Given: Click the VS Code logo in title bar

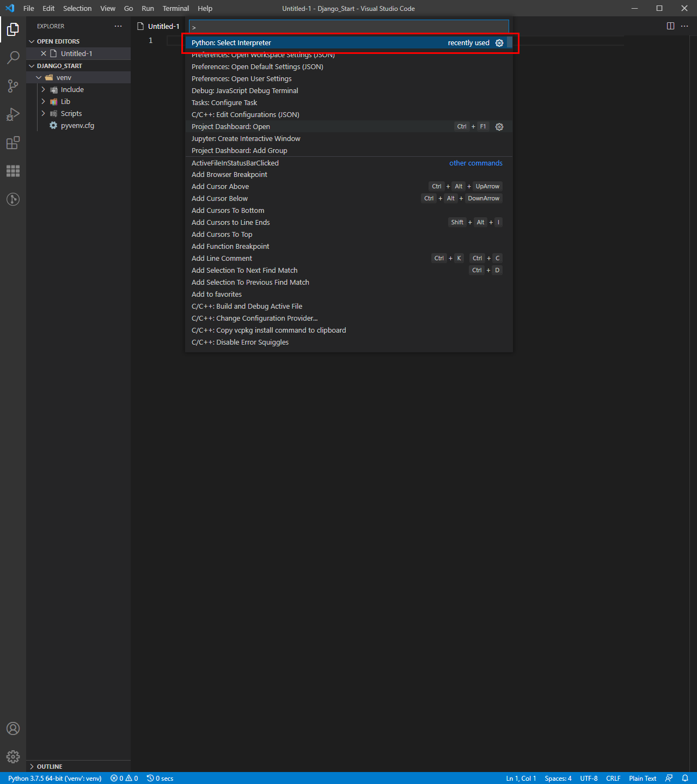Looking at the screenshot, I should click(10, 8).
